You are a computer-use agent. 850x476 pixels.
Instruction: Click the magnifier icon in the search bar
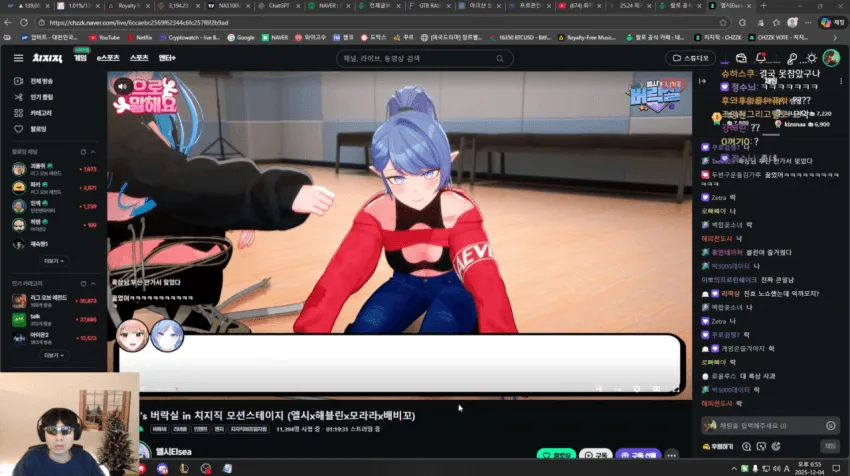click(x=500, y=59)
